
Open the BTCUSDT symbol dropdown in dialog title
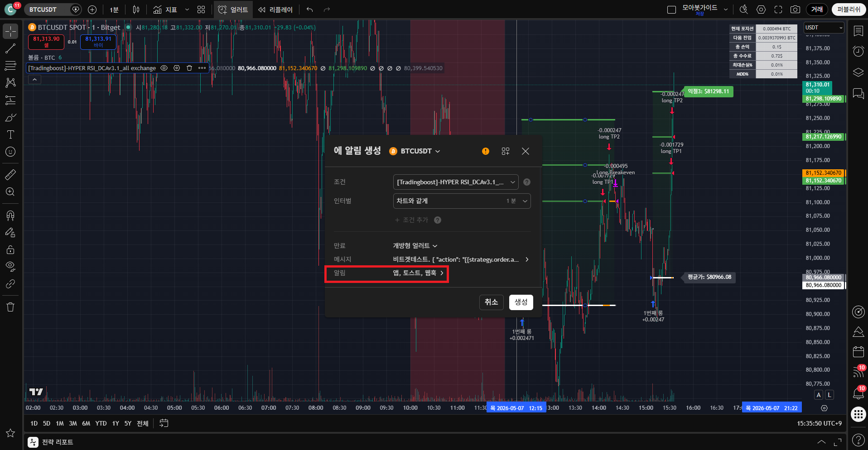click(415, 151)
